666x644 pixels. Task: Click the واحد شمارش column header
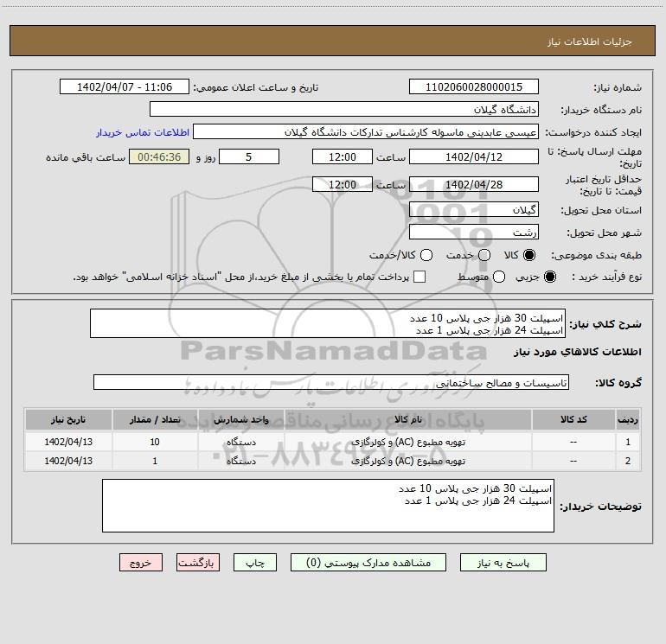click(240, 419)
